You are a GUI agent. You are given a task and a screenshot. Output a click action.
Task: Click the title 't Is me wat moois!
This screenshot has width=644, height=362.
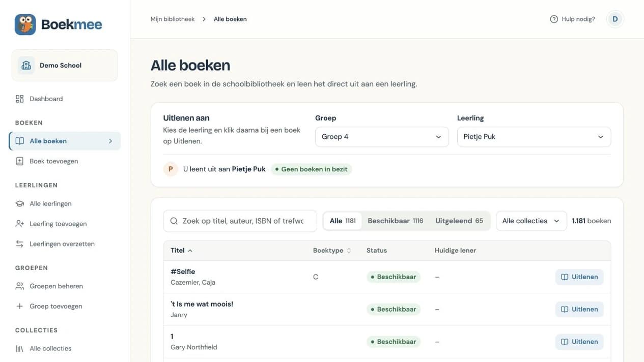point(202,304)
